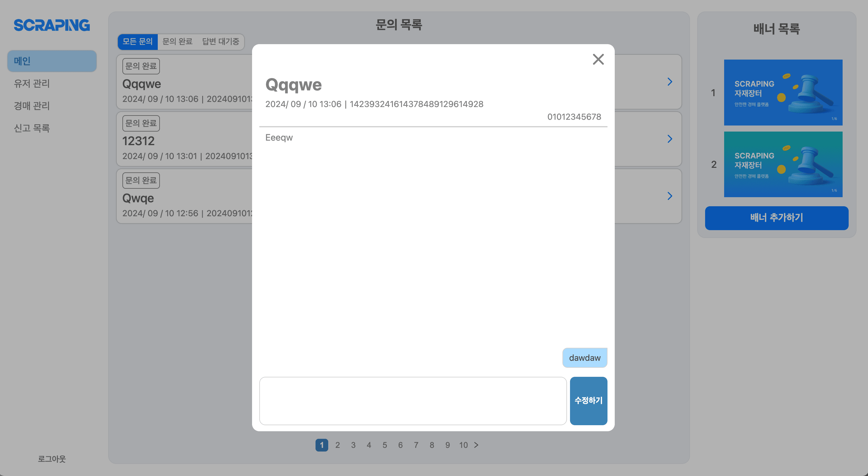868x476 pixels.
Task: Close the Qqqwe inquiry dialog
Action: 598,59
